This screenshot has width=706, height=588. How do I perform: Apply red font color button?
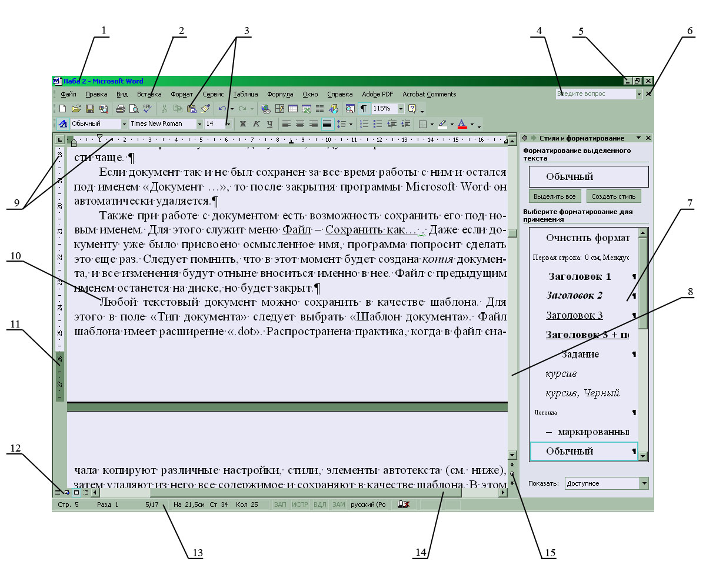(461, 124)
